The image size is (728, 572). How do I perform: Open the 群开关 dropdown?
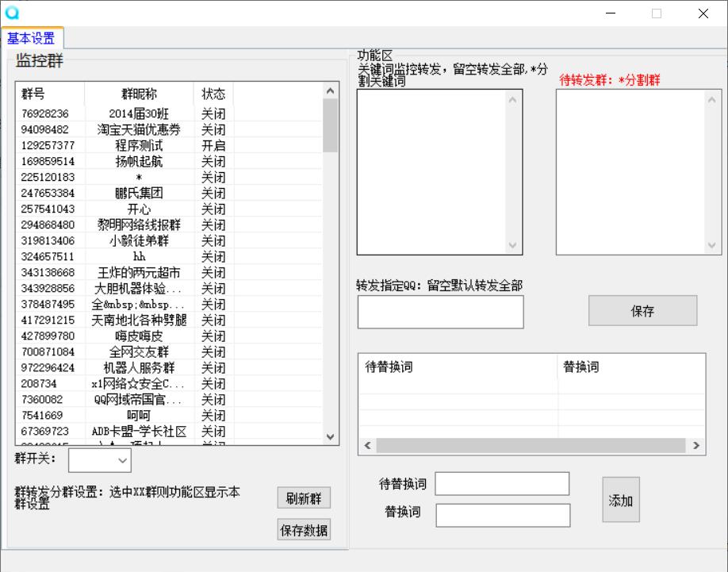click(x=99, y=460)
